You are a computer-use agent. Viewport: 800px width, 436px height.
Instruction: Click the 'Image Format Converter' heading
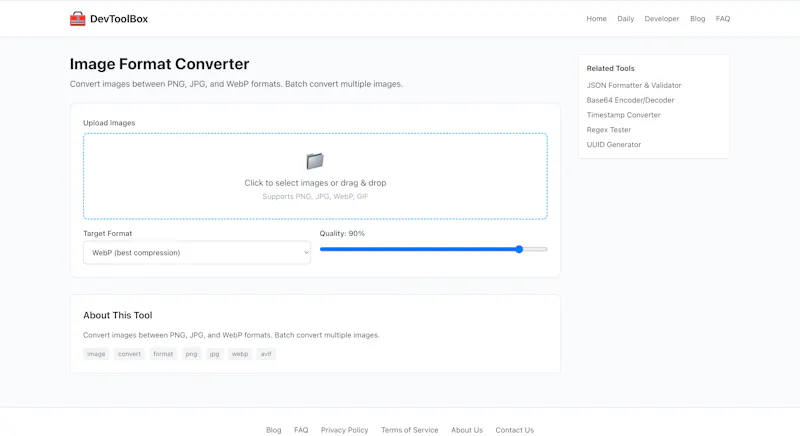point(160,64)
